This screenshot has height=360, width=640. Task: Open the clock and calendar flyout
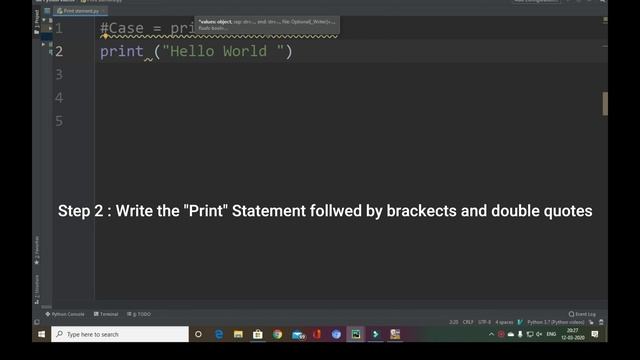[x=573, y=334]
